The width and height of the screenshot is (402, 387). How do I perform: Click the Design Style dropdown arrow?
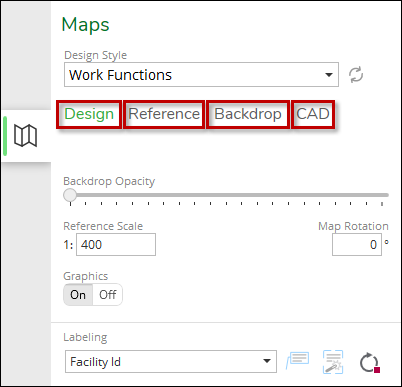coord(329,75)
